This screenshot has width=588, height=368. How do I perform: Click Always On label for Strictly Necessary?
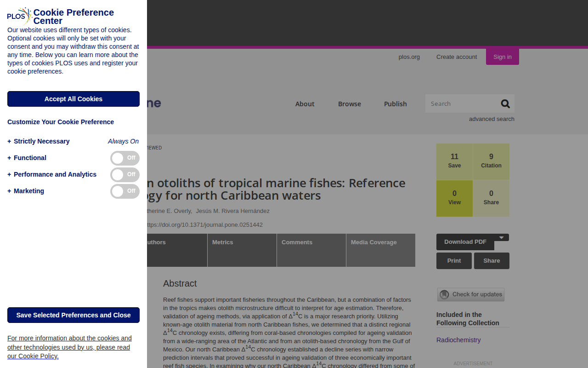(123, 141)
